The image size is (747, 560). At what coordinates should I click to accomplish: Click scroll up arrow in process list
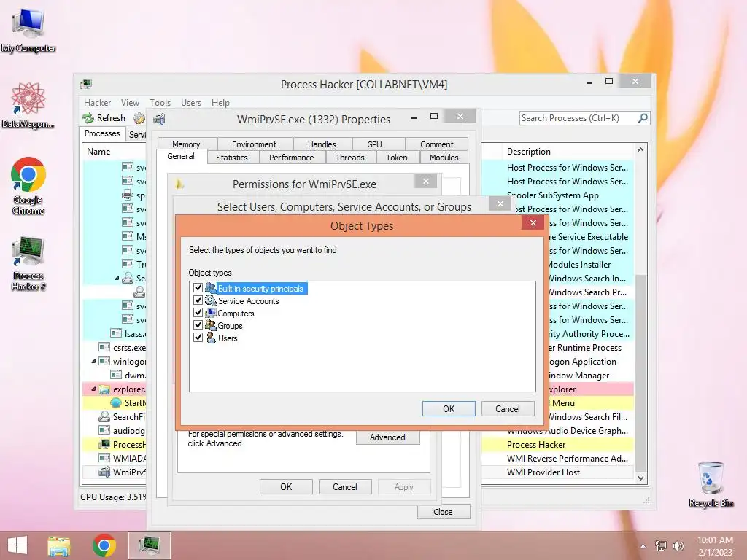640,150
